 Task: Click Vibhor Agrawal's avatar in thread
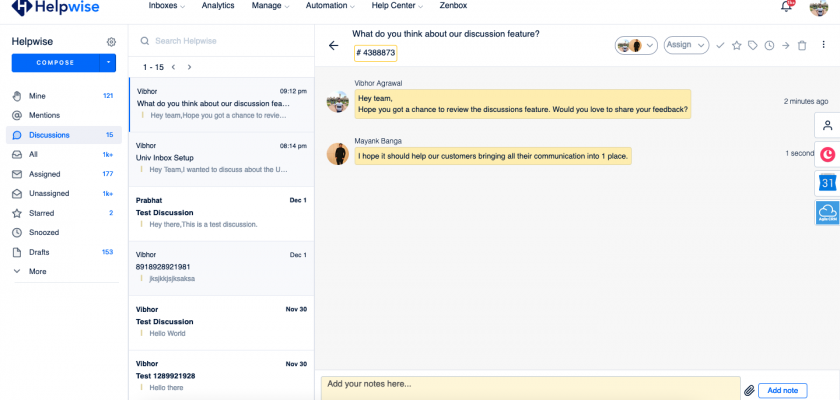tap(338, 102)
